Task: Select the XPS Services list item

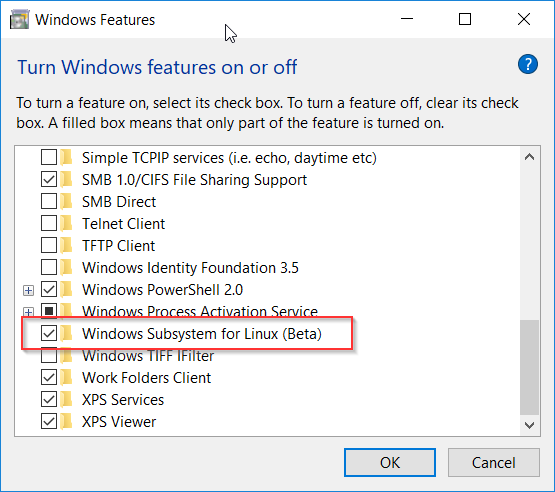Action: pos(123,400)
